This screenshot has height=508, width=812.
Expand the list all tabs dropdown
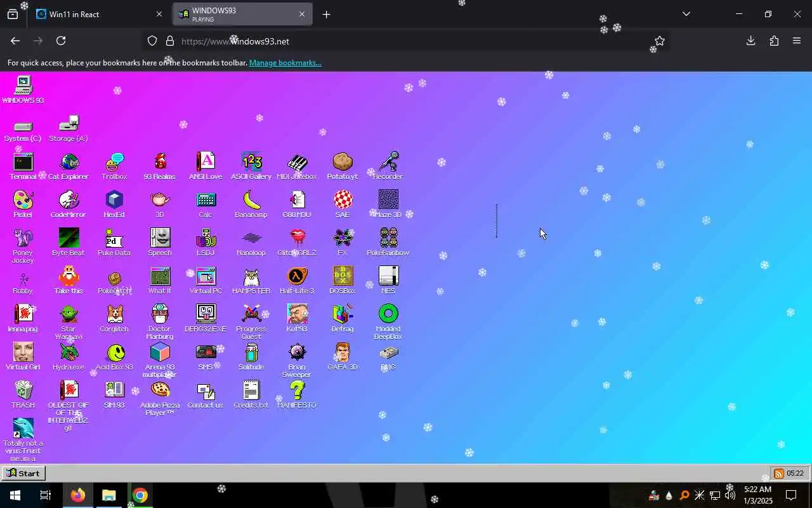point(686,14)
